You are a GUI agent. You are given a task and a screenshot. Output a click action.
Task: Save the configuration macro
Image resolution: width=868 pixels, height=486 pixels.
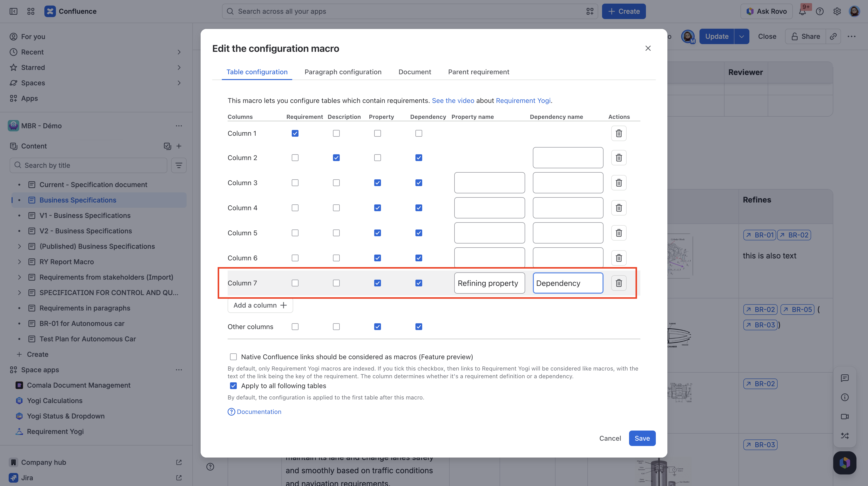pos(642,438)
